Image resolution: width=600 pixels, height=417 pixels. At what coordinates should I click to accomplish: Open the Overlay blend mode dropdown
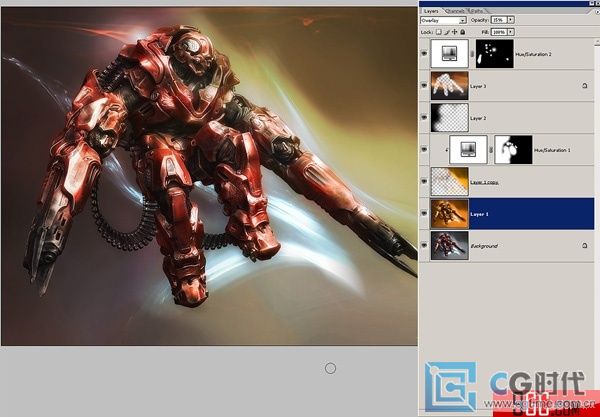pos(463,19)
